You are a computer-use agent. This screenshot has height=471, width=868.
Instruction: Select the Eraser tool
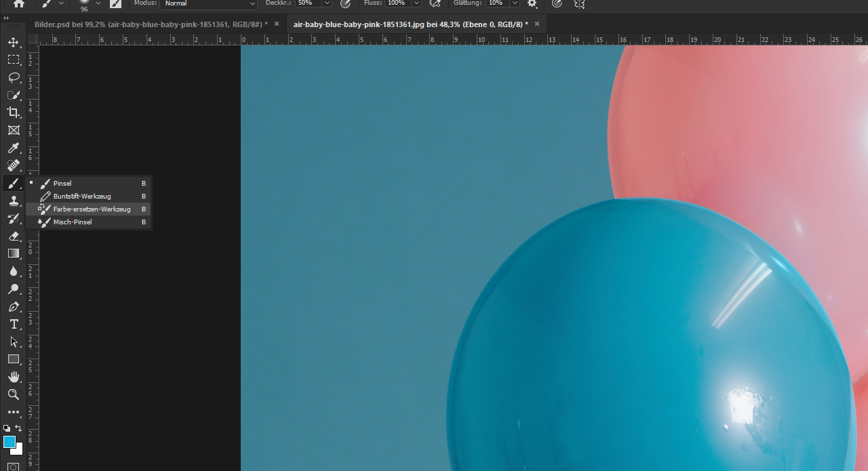pyautogui.click(x=14, y=236)
